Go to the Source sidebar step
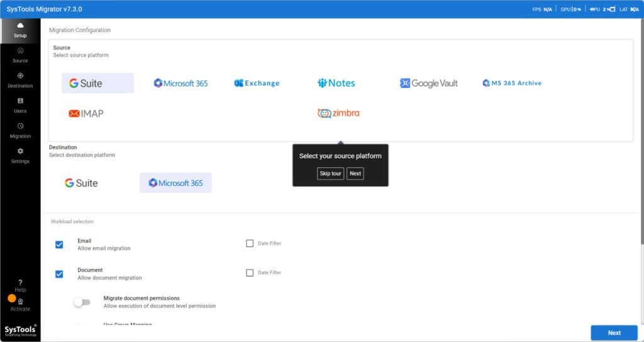This screenshot has width=644, height=342. coord(20,56)
